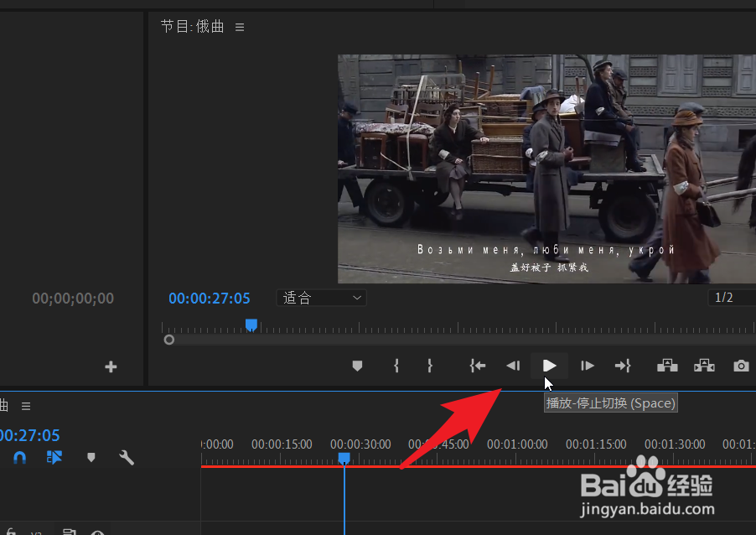Viewport: 756px width, 535px height.
Task: Export frame with camera icon
Action: [x=741, y=366]
